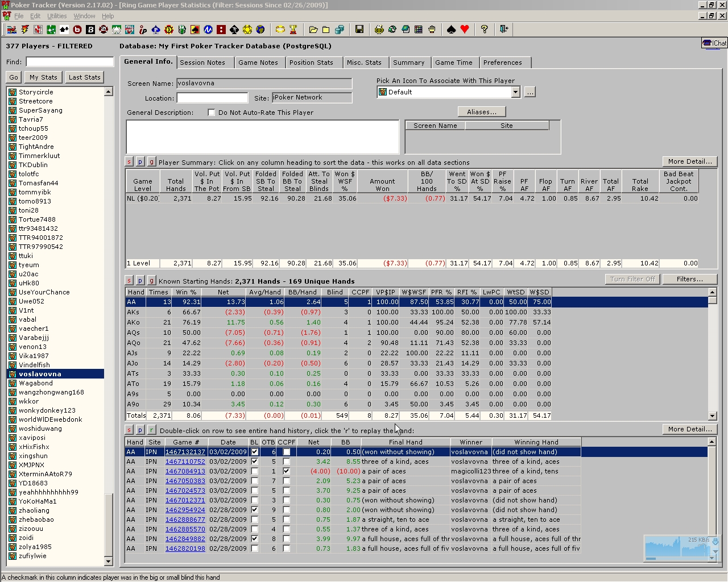Open the player icon Default dropdown
The image size is (728, 582).
coord(515,92)
